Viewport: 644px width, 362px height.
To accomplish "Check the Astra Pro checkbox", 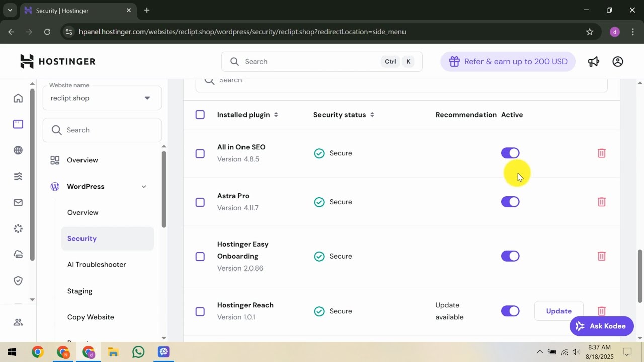I will [x=200, y=202].
